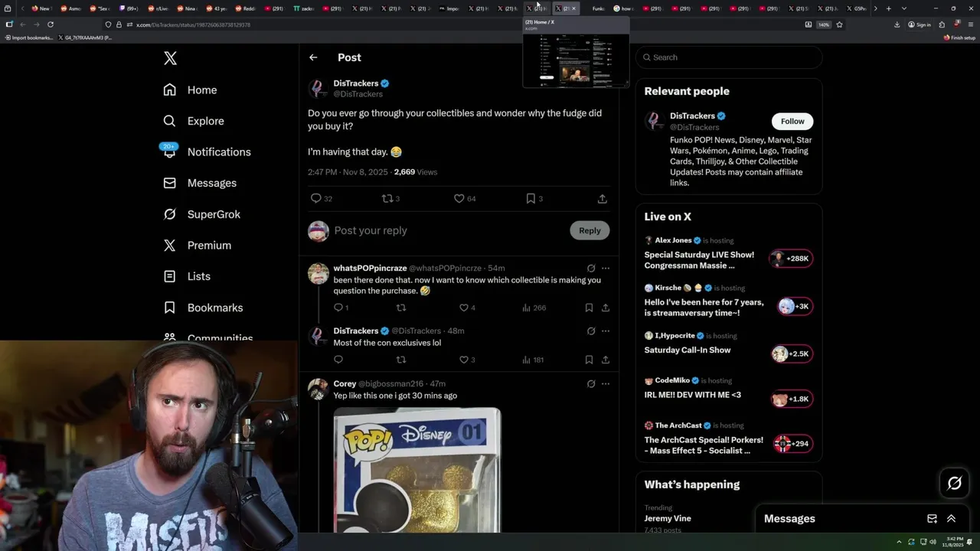Open more options on whatsPOPpincraze's reply

click(606, 268)
